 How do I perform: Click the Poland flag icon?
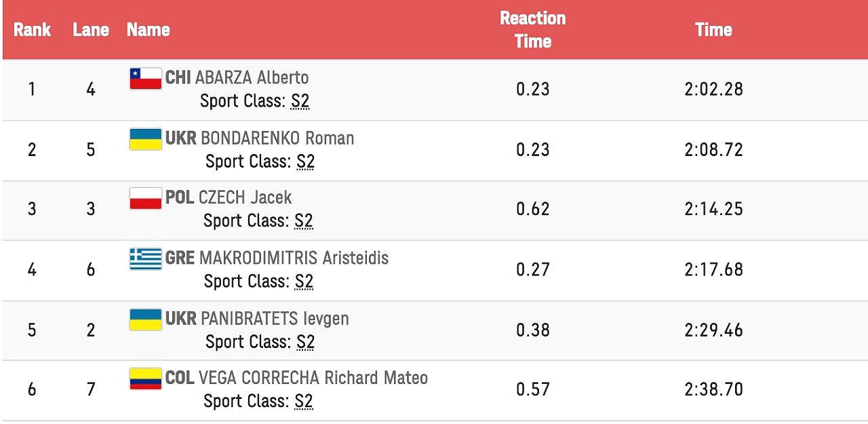tap(145, 198)
